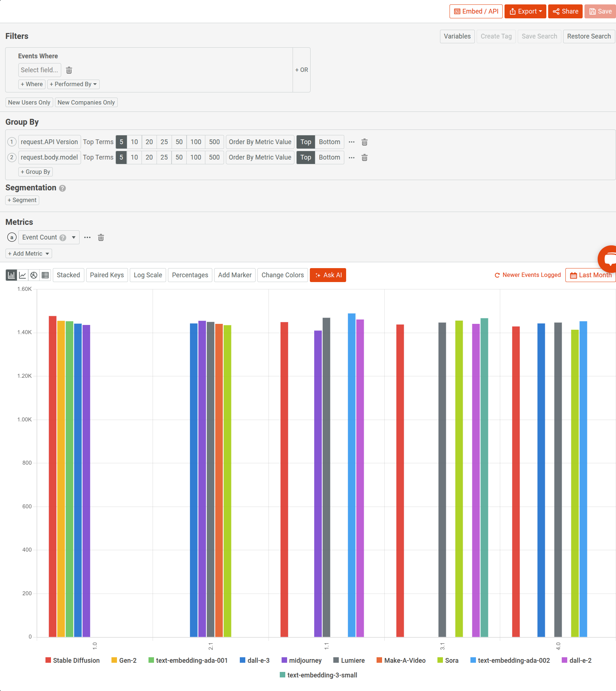Click the Ask AI button
This screenshot has height=691, width=616.
coord(327,275)
